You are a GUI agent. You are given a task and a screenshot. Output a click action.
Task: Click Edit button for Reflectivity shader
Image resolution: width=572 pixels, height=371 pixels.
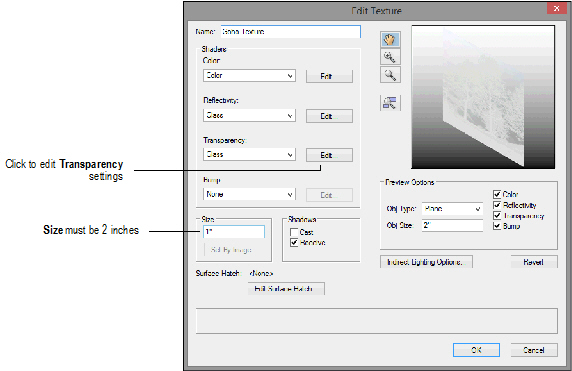click(329, 116)
